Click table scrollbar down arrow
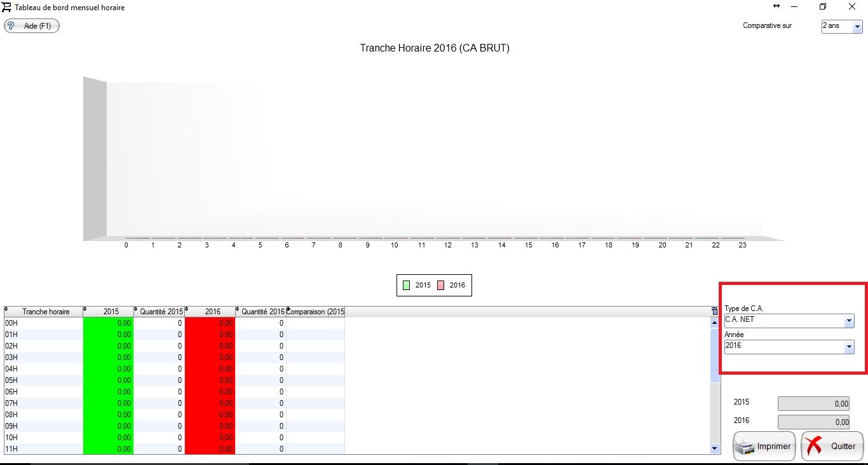The image size is (868, 465). (715, 448)
